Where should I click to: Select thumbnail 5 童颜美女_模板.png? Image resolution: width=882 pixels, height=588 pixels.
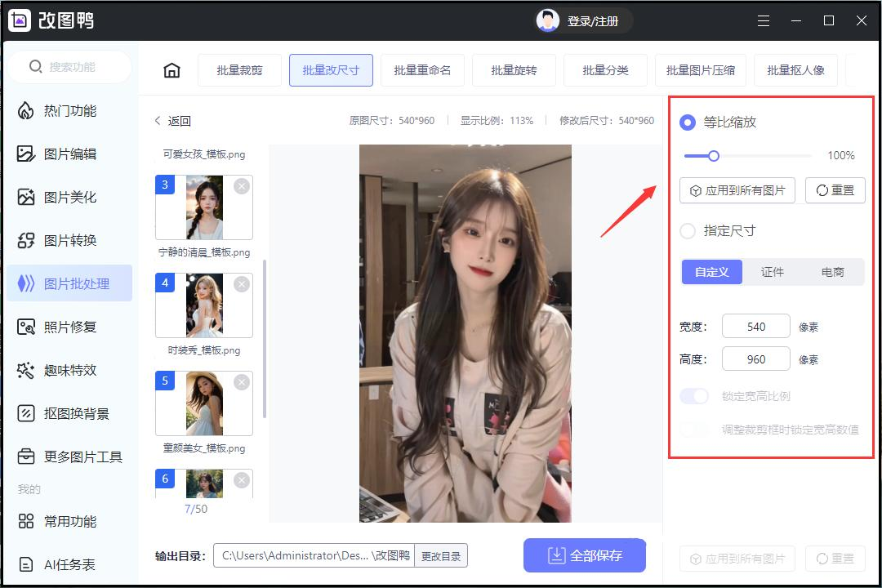click(x=204, y=403)
